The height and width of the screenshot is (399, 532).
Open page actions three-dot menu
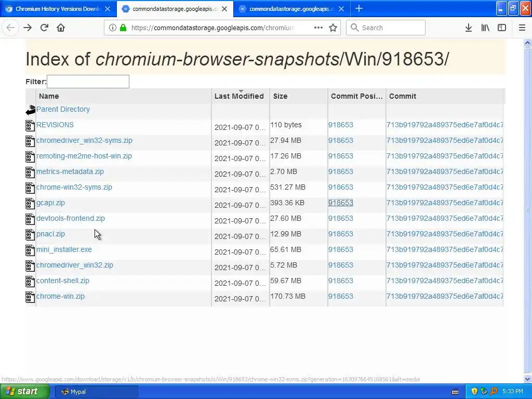[318, 28]
